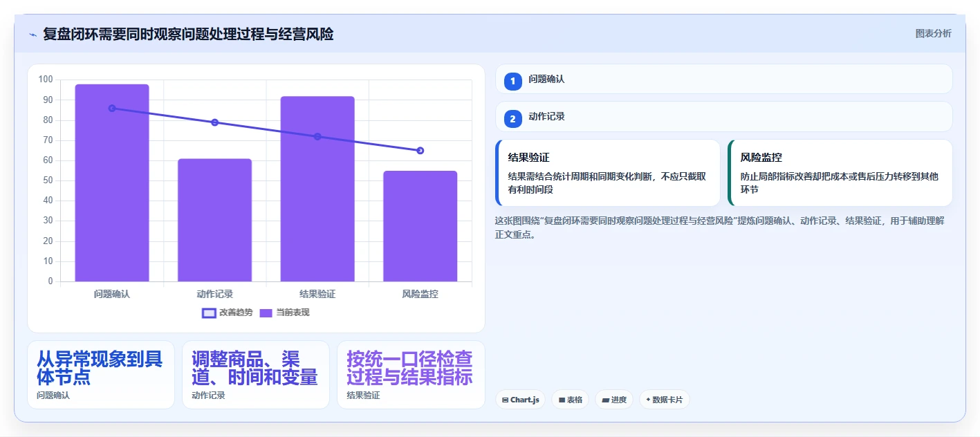980x437 pixels.
Task: Click the '从异常现象到具体节点' stat card
Action: [101, 375]
